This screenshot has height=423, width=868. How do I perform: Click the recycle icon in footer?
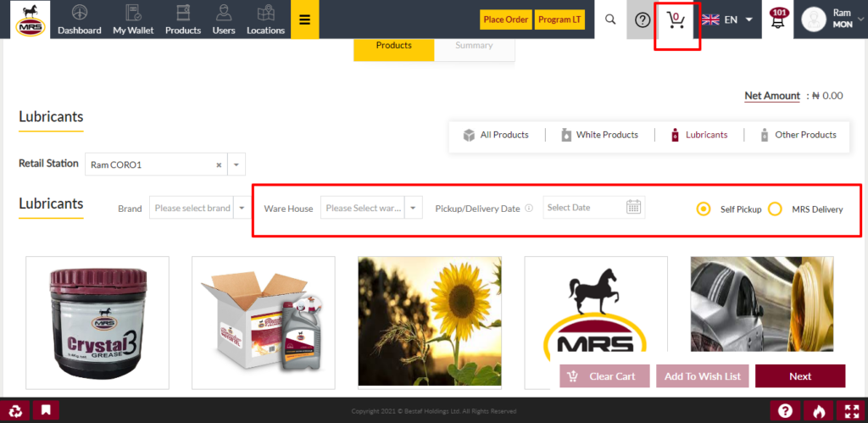(15, 410)
